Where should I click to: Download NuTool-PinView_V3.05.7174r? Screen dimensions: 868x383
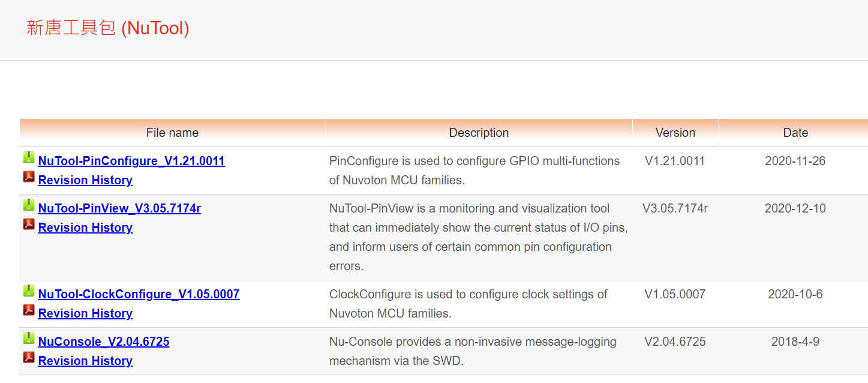point(119,208)
